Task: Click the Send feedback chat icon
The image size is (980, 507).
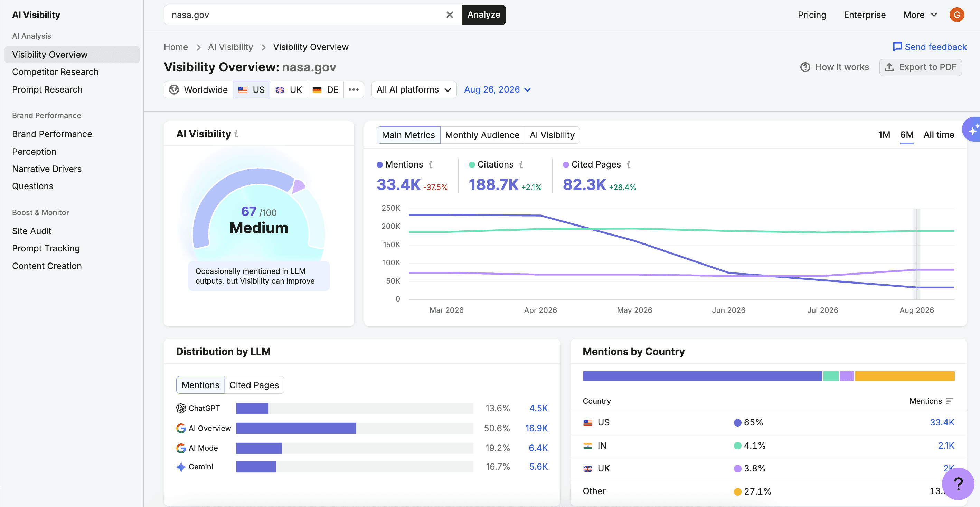Action: pyautogui.click(x=897, y=47)
